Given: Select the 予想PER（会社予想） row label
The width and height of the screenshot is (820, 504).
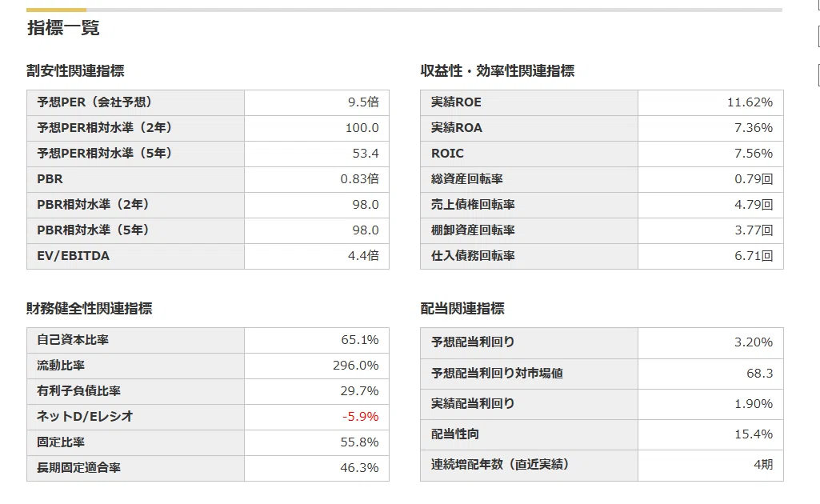Looking at the screenshot, I should pos(94,102).
